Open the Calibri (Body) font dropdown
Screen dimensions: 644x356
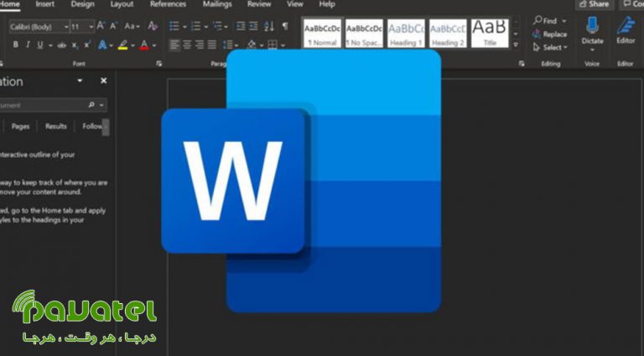pos(66,27)
